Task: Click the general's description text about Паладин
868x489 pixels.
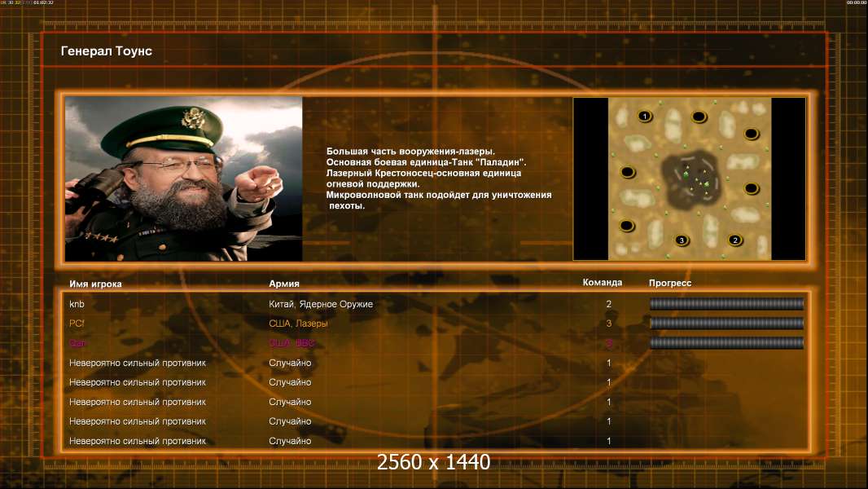Action: tap(426, 162)
